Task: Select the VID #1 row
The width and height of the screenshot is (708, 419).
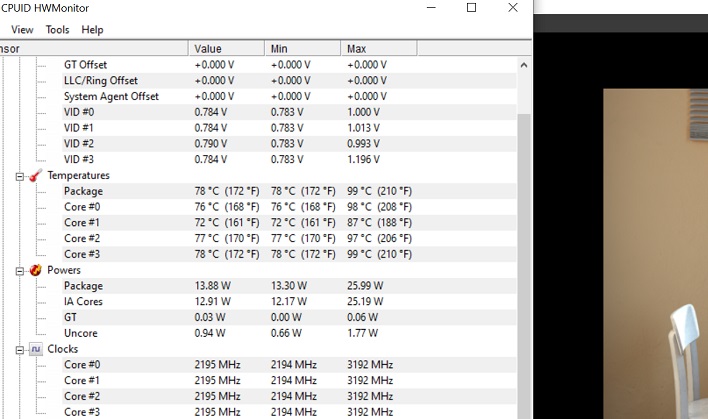Action: [289, 128]
